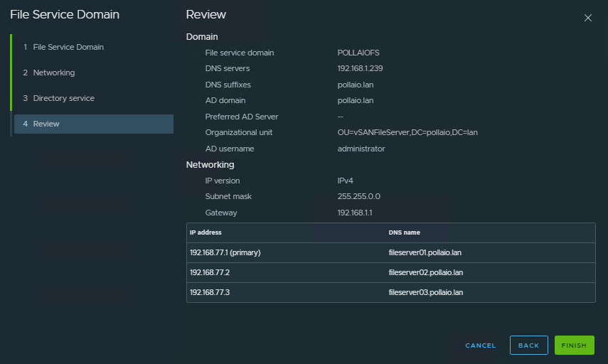Click the File service domain label
Viewport: 608px width, 364px height.
pos(239,53)
